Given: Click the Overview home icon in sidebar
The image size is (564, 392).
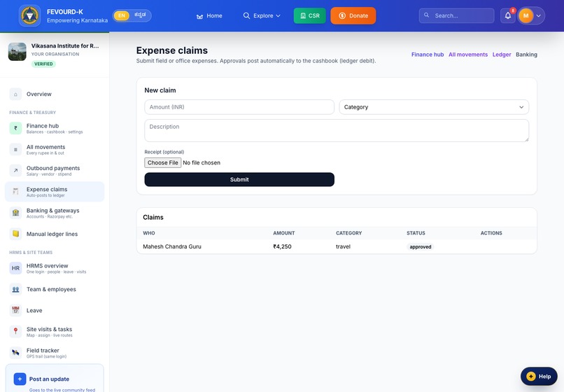Looking at the screenshot, I should click(15, 94).
